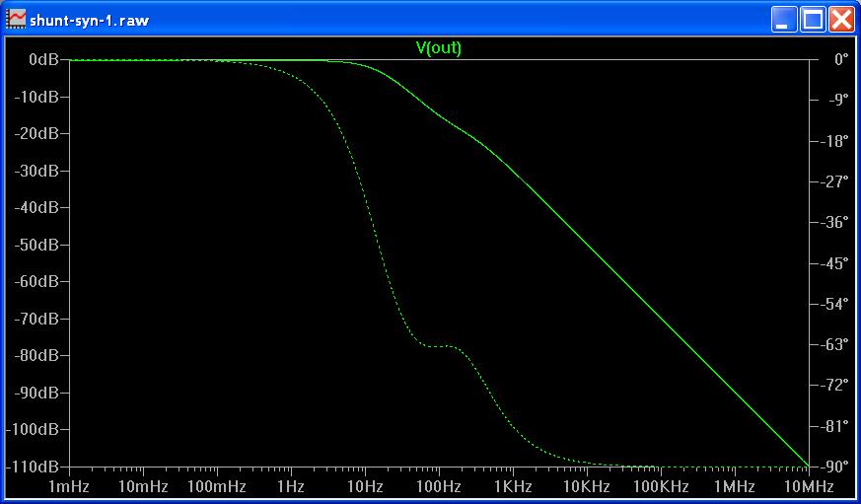Click the -40dB left axis label
The height and width of the screenshot is (504, 861).
36,207
